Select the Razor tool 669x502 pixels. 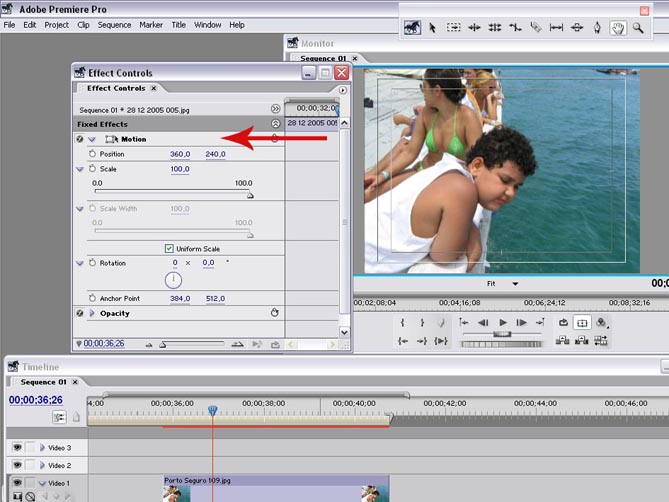[x=536, y=28]
